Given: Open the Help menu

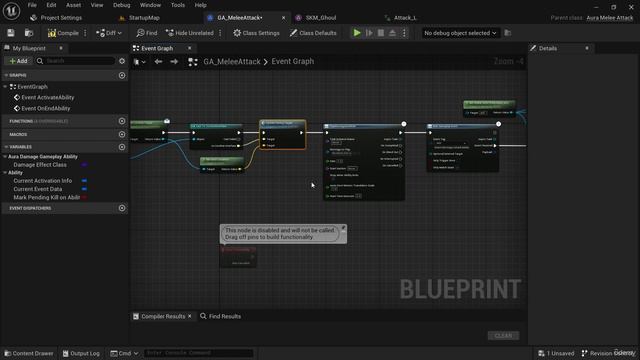Looking at the screenshot, I should [200, 5].
